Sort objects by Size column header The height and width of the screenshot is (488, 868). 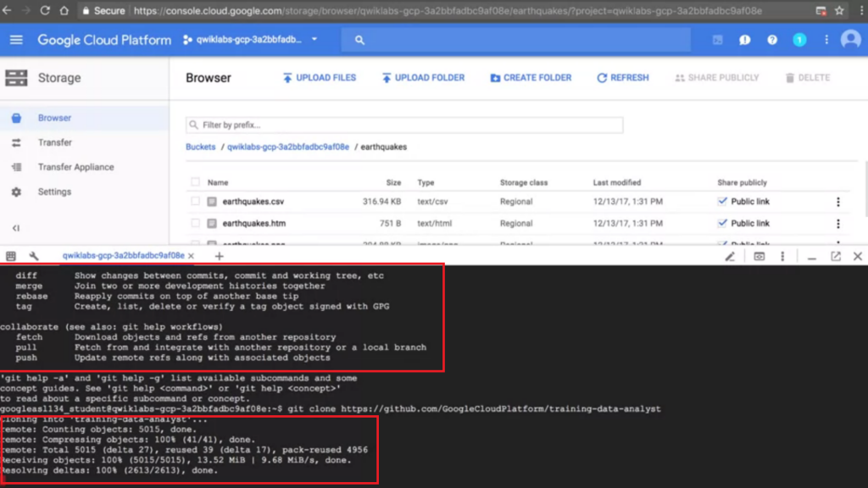pyautogui.click(x=393, y=183)
